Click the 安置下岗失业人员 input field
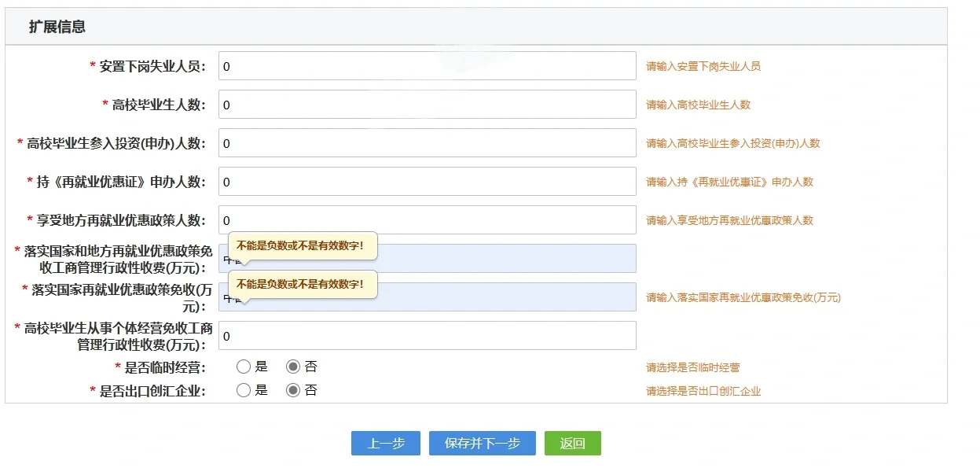Viewport: 980px width, 468px height. [x=427, y=66]
